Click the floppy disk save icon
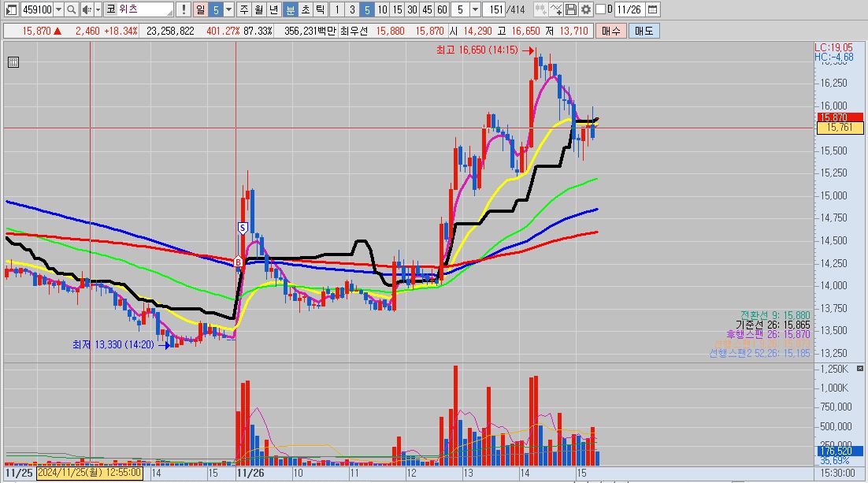 pos(571,9)
